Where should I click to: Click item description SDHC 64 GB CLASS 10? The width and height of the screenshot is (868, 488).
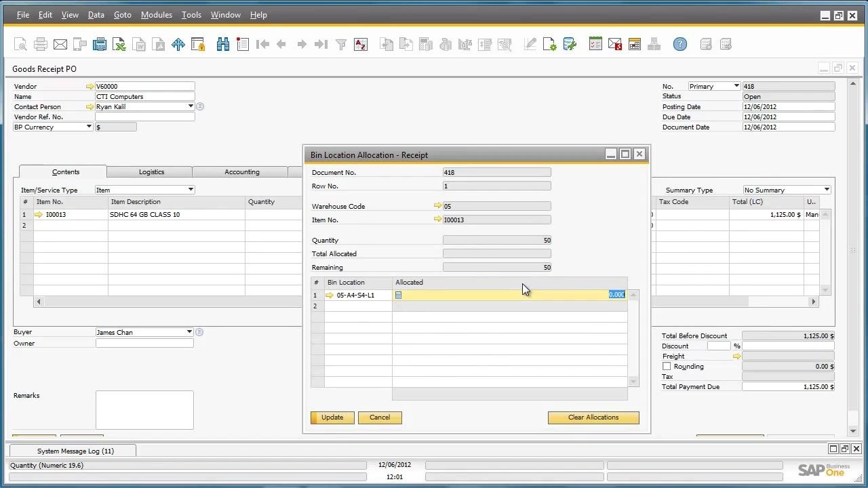[144, 215]
